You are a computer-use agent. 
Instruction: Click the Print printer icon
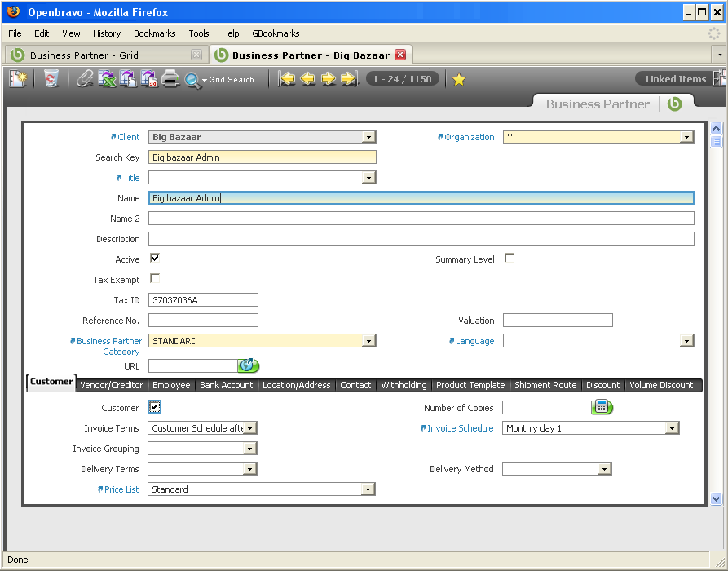tap(170, 79)
